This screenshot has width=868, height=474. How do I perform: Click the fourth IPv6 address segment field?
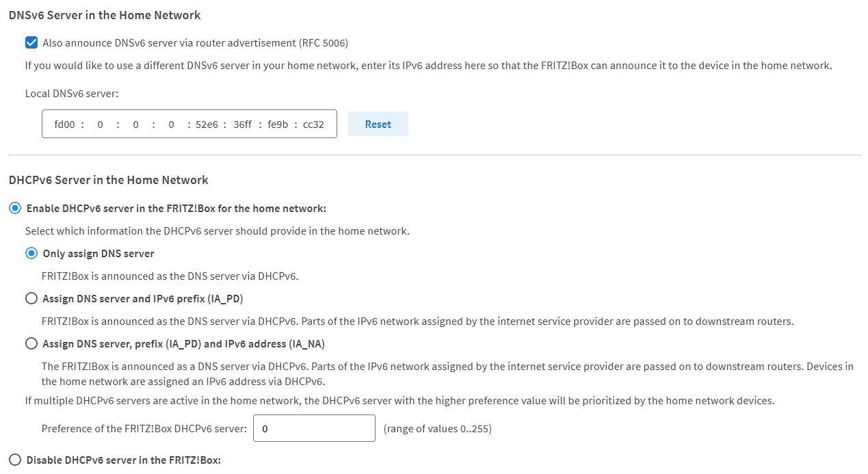tap(171, 124)
